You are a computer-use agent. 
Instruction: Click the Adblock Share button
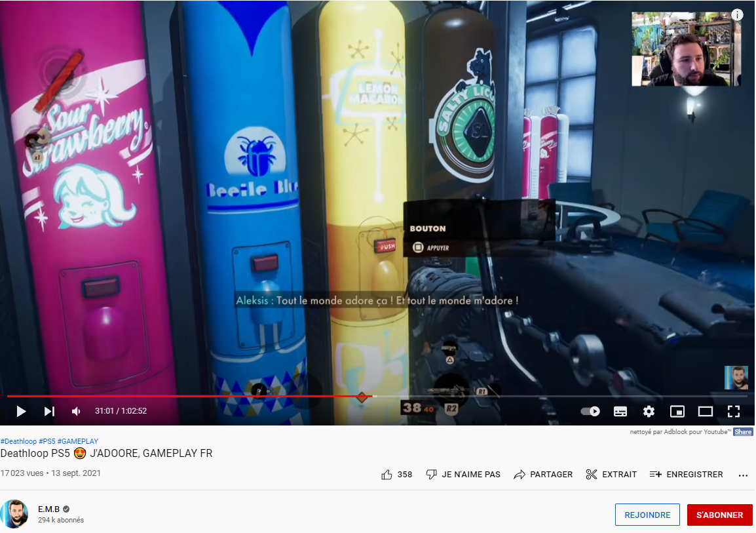click(x=743, y=431)
